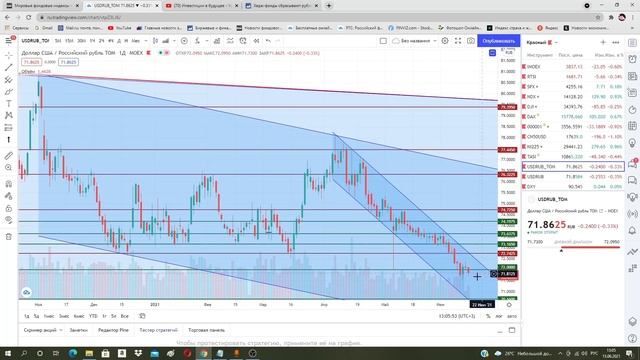640x360 pixels.
Task: Open the Редактор Pine tab
Action: tap(113, 330)
